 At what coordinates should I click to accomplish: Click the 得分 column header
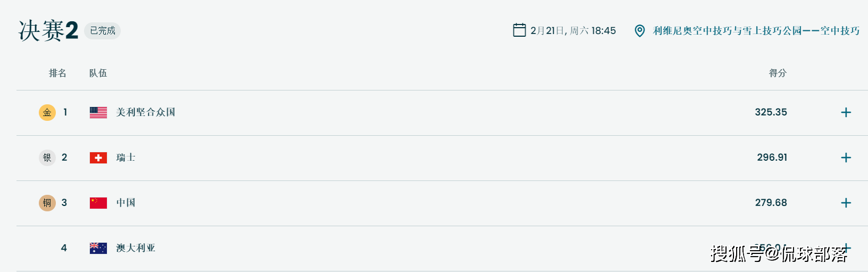(778, 73)
